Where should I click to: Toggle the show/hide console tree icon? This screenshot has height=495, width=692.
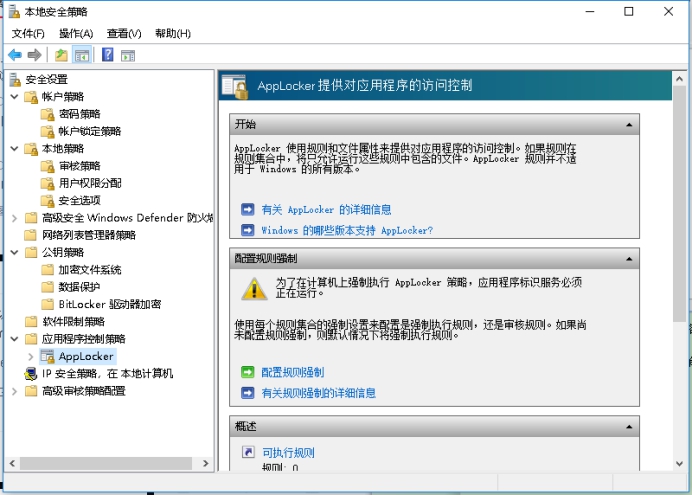click(82, 55)
